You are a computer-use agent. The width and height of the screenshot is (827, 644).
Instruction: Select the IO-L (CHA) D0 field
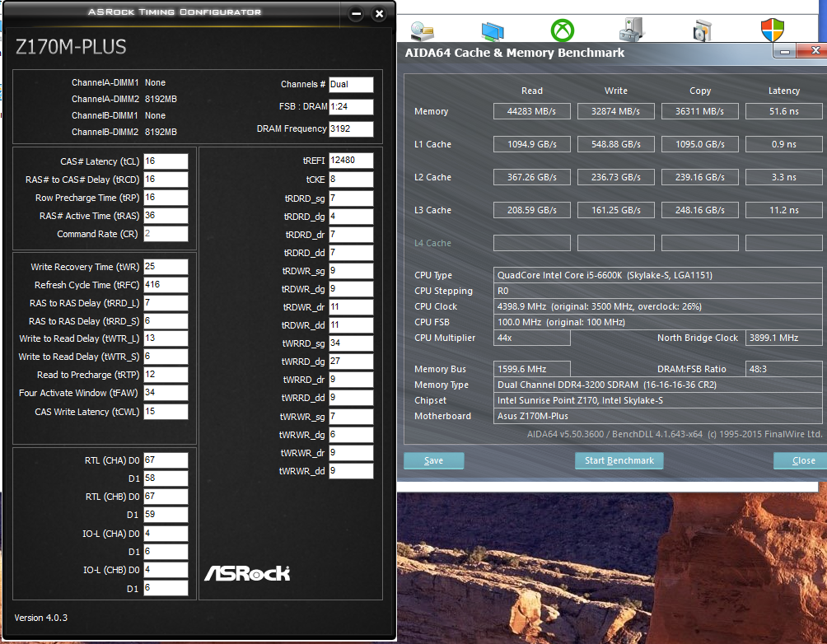click(166, 534)
